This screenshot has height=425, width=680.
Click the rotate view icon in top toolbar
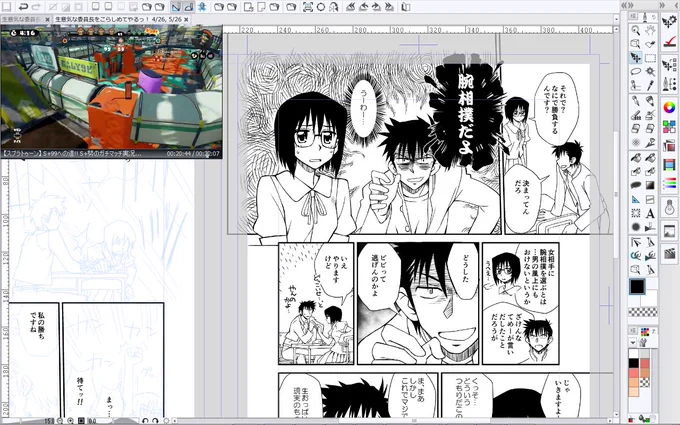333,7
